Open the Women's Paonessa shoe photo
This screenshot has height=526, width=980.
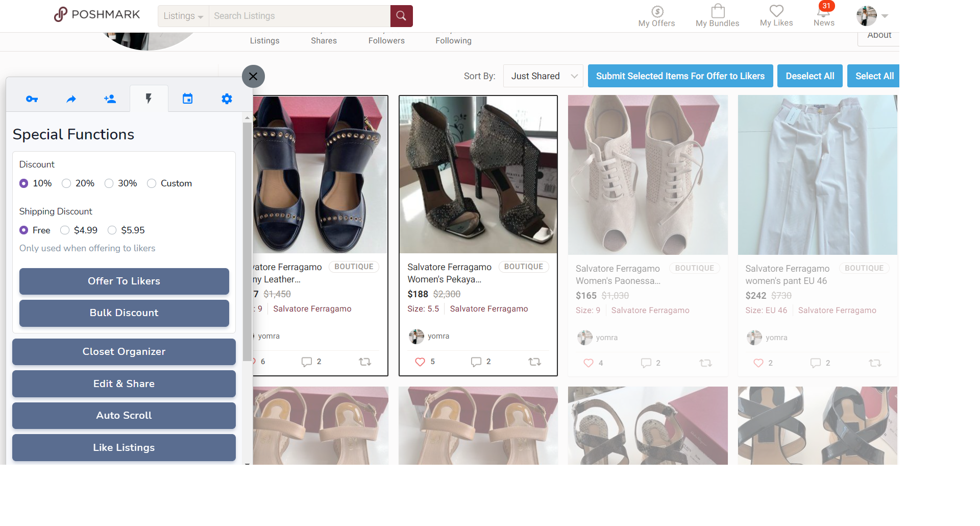click(x=648, y=175)
